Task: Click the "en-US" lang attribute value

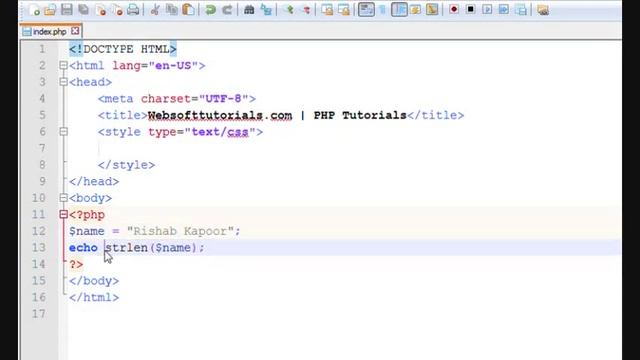Action: (173, 66)
